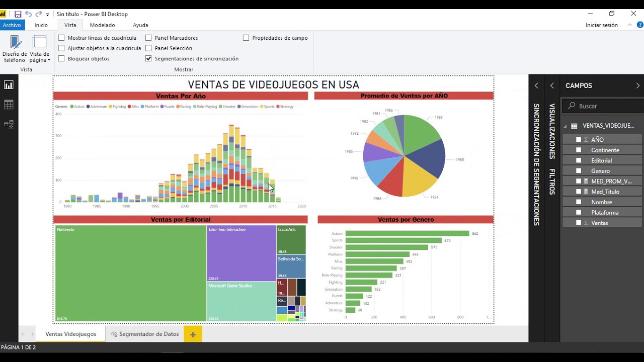Click the Buscar field search box
The width and height of the screenshot is (644, 362).
point(603,106)
